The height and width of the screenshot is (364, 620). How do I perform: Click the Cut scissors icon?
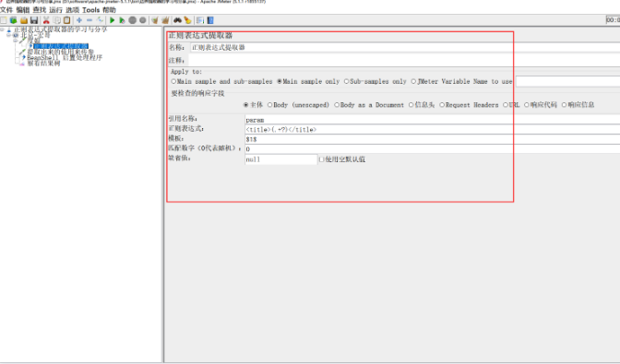pyautogui.click(x=46, y=20)
